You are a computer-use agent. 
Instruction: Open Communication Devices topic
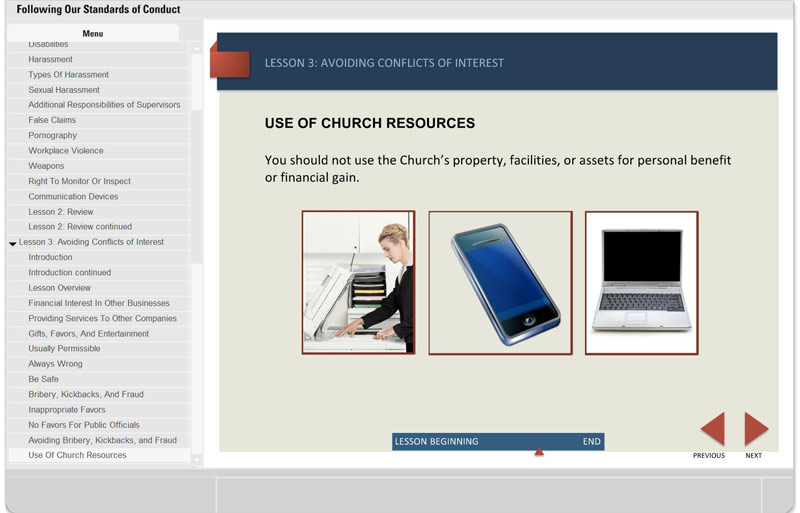tap(73, 197)
